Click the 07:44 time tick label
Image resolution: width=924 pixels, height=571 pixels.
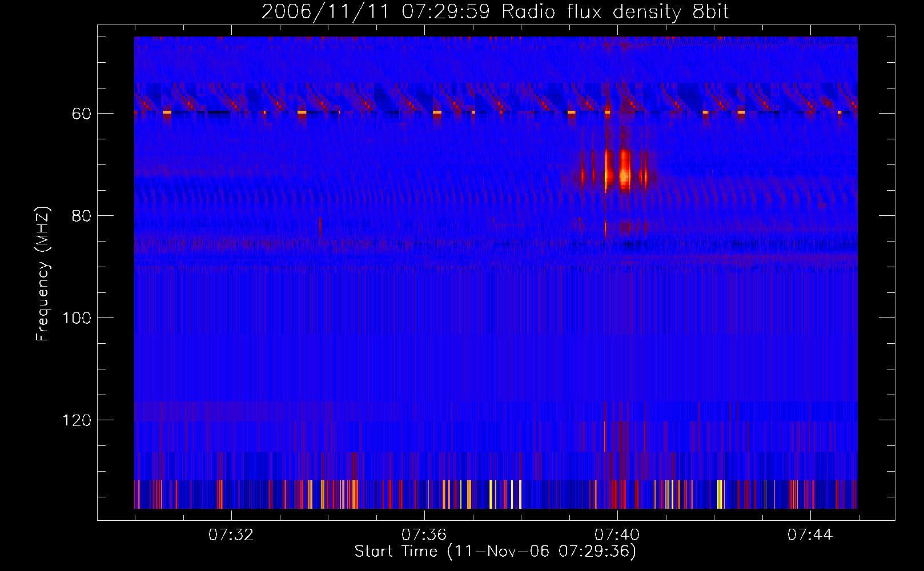point(810,535)
